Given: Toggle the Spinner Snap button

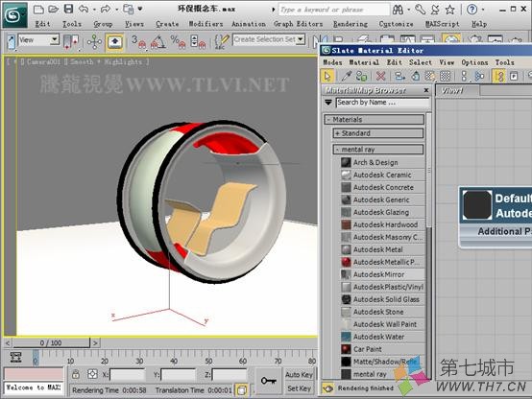Looking at the screenshot, I should 198,42.
